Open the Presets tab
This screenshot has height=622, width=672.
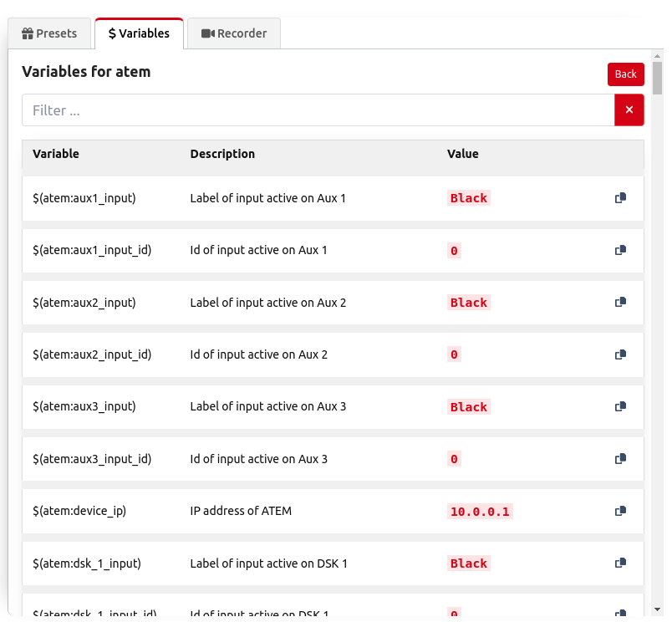click(50, 33)
